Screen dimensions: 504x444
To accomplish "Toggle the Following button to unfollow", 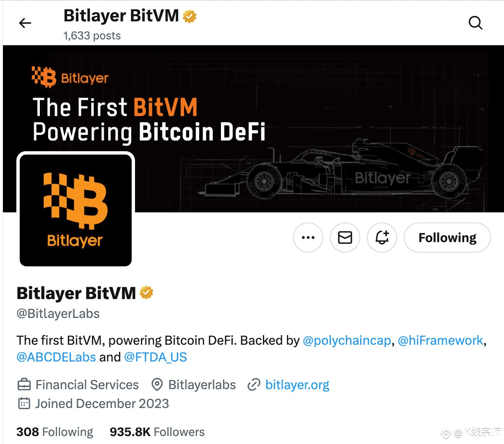I will (447, 237).
